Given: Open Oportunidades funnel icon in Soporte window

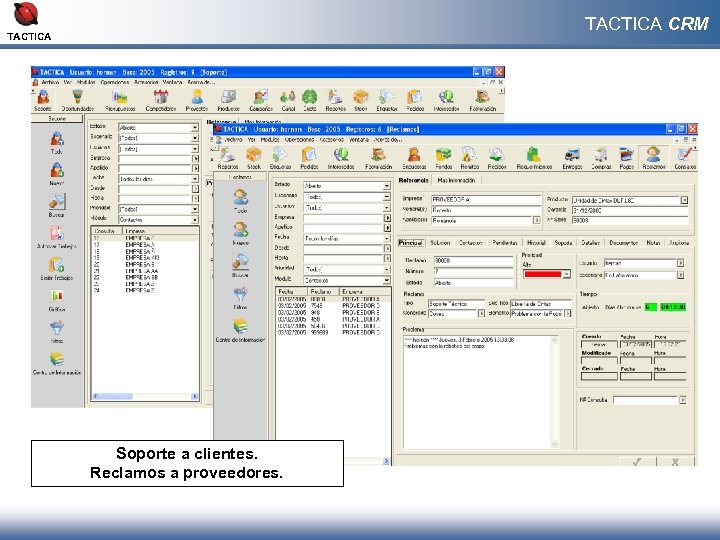Looking at the screenshot, I should pos(78,101).
